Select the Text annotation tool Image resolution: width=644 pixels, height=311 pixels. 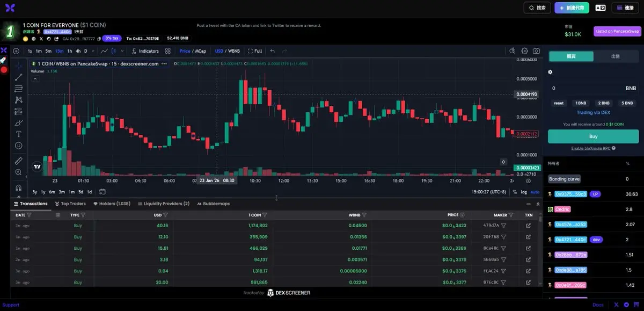tap(19, 134)
